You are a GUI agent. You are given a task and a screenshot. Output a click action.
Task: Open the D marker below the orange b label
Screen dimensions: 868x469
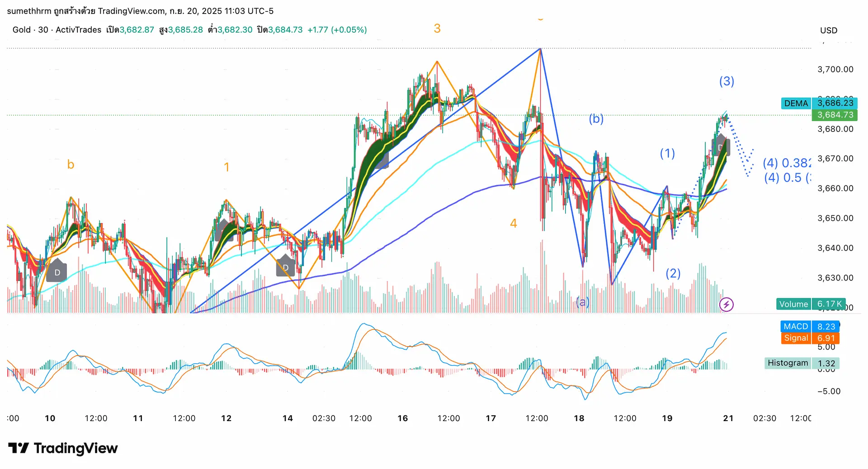tap(57, 271)
